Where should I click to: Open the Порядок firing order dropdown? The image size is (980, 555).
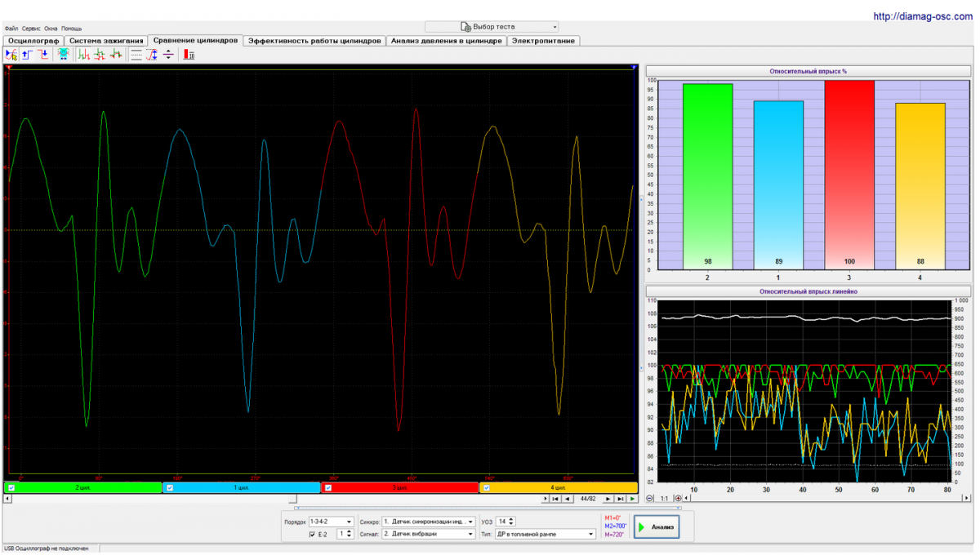tap(349, 522)
